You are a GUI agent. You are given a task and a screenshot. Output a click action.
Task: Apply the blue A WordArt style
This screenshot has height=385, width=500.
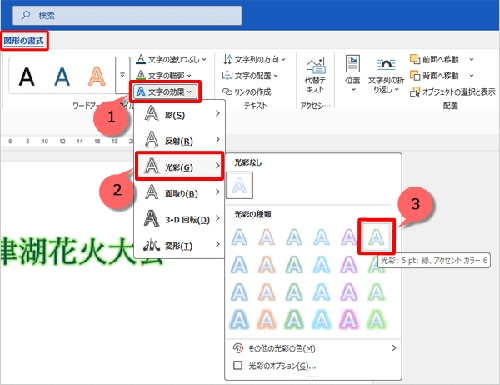click(x=62, y=76)
